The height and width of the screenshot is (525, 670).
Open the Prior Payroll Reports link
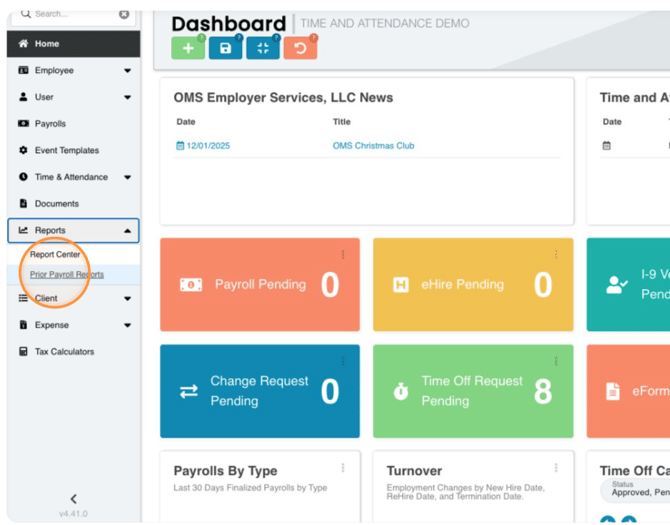67,274
